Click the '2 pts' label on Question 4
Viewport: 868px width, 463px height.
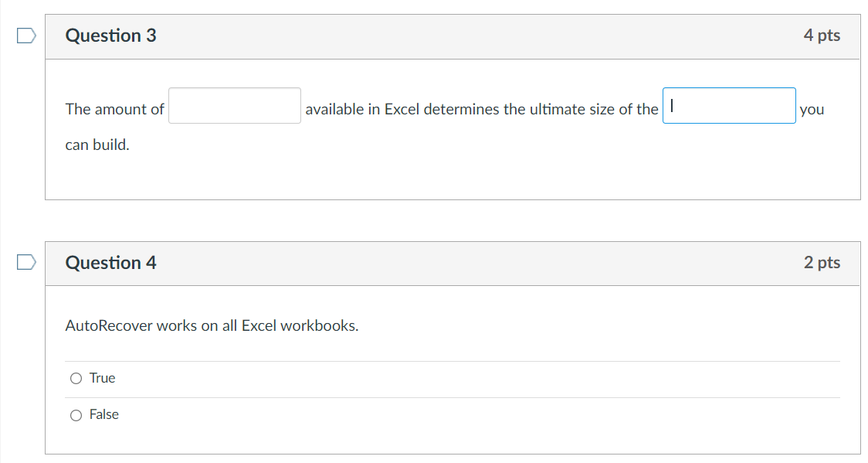pyautogui.click(x=822, y=262)
